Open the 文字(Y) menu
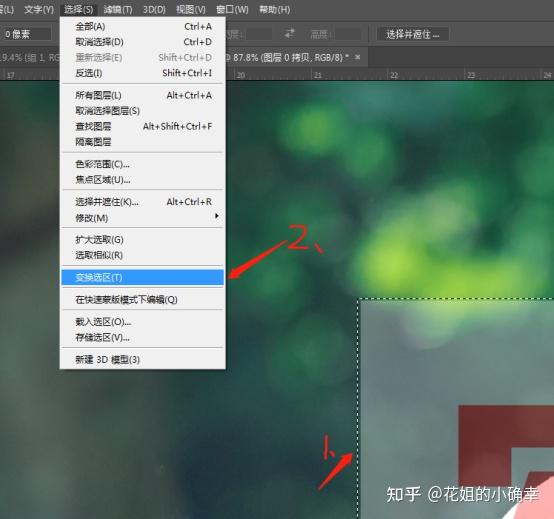Viewport: 554px width, 519px height. coord(39,10)
